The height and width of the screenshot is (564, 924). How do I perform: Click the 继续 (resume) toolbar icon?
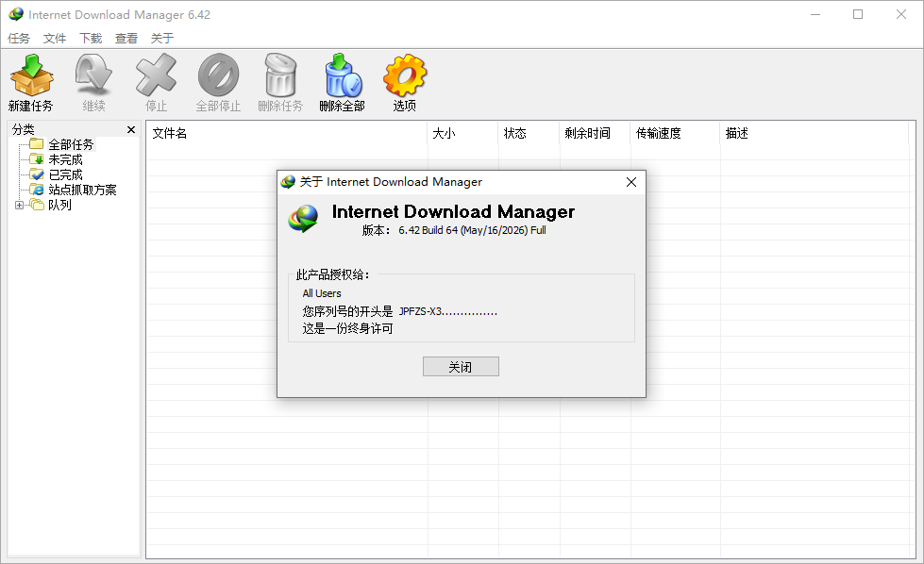point(93,75)
